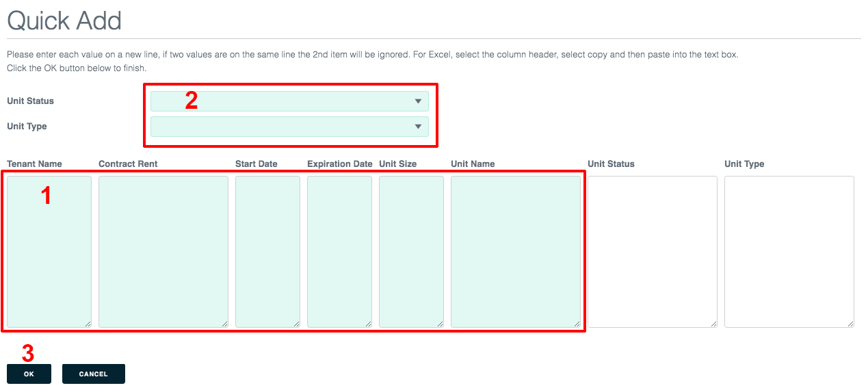Click the Contract Rent column label
868x390 pixels.
click(128, 164)
